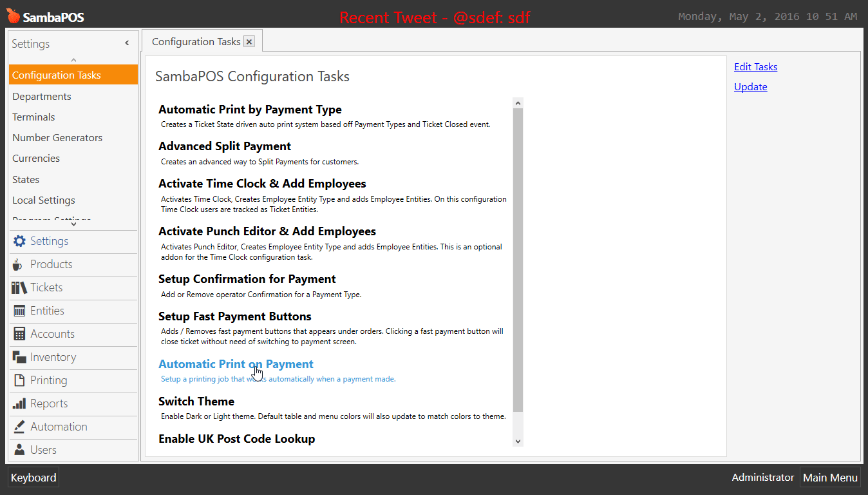Click the Settings header title
The width and height of the screenshot is (868, 495).
coord(30,44)
